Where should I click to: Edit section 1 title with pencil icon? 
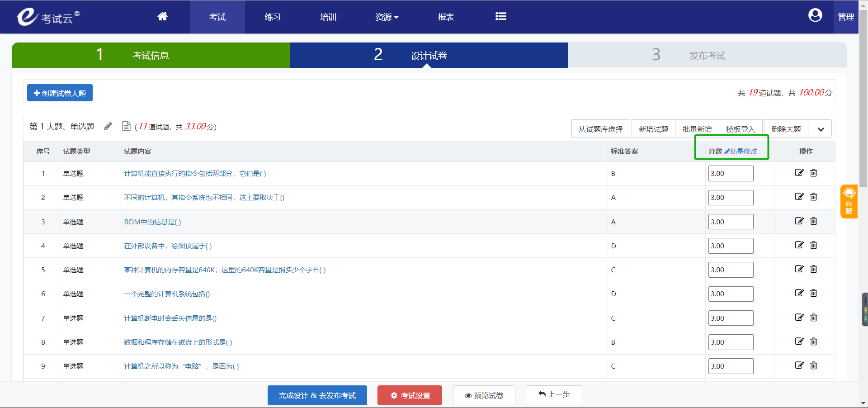pyautogui.click(x=108, y=126)
